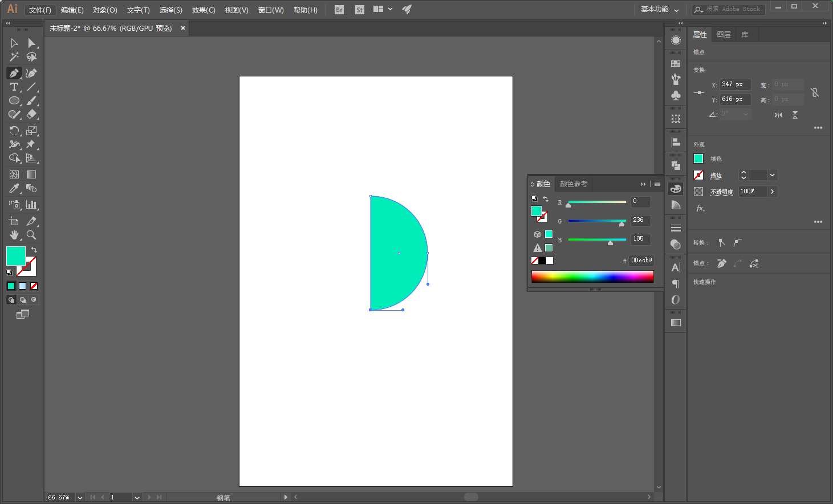This screenshot has height=504, width=833.
Task: Open the Color panel flyout menu
Action: (x=657, y=184)
